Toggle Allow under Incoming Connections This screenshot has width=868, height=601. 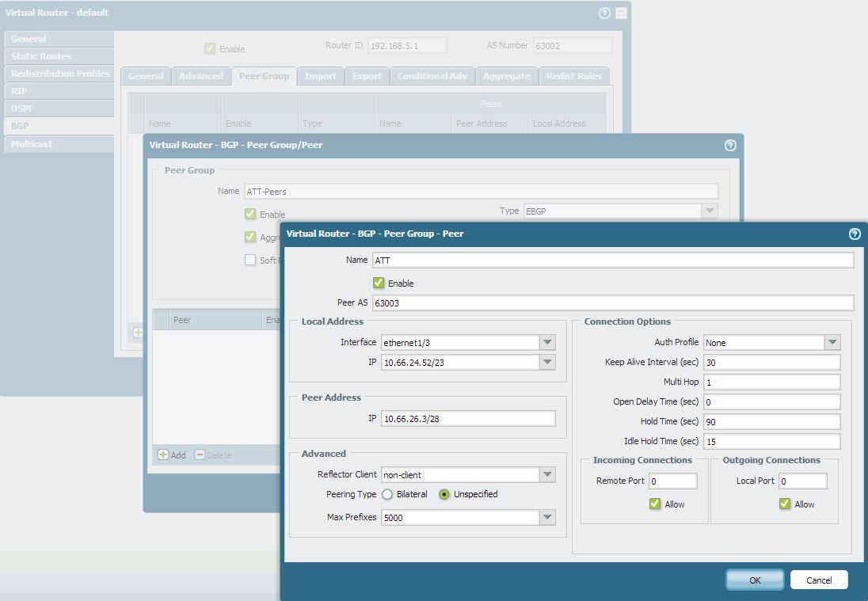655,504
